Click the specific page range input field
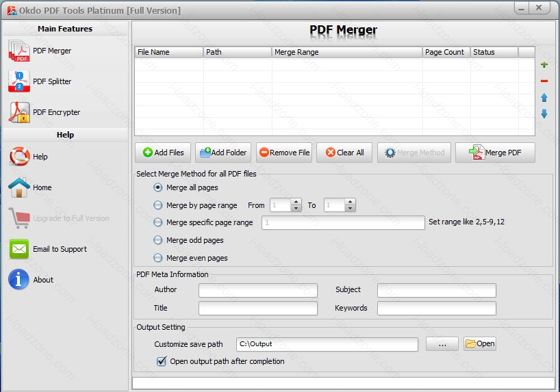The image size is (560, 392). (x=343, y=222)
